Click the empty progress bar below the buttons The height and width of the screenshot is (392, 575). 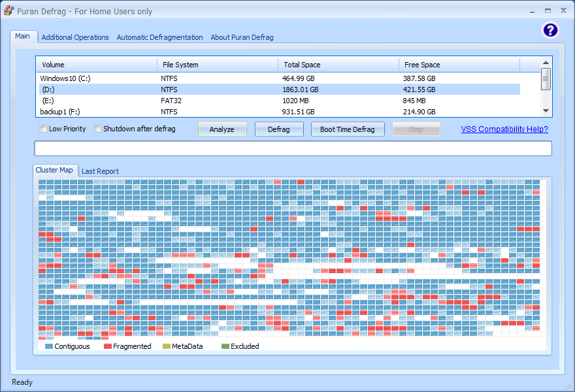tap(293, 148)
